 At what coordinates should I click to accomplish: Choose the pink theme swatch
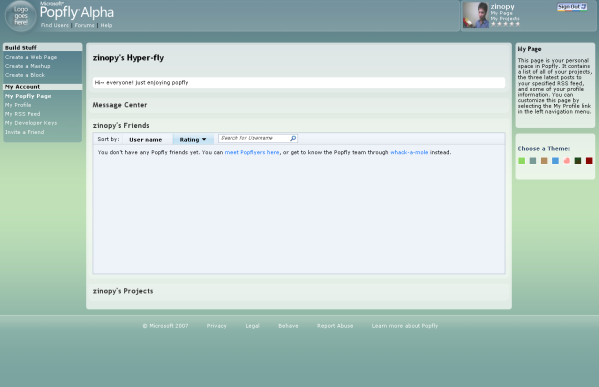(567, 161)
